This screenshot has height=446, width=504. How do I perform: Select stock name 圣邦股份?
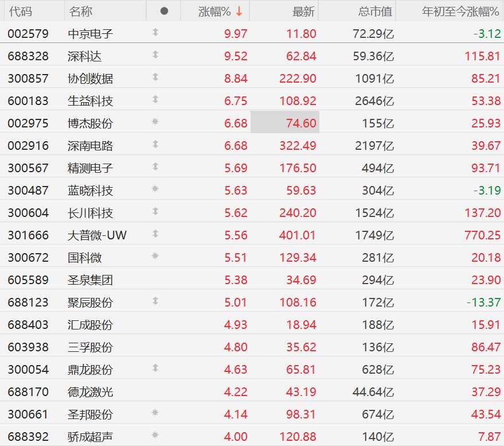point(91,414)
